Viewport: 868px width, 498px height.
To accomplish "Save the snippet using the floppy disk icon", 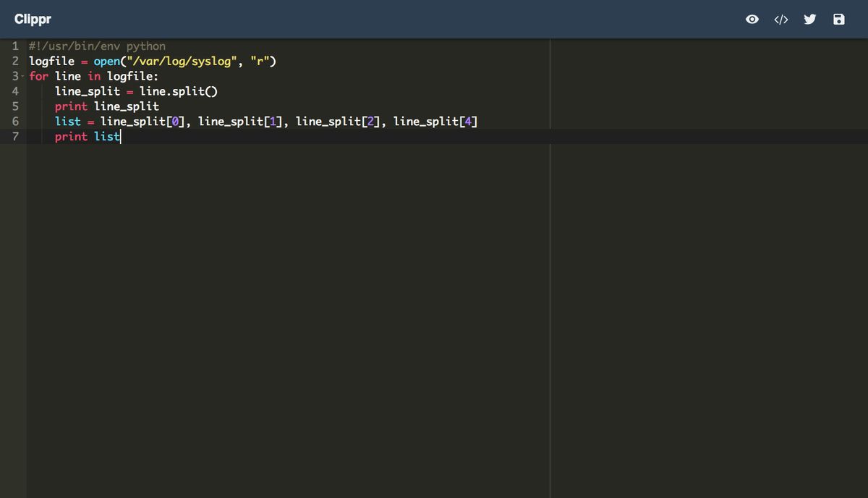I will [x=839, y=19].
